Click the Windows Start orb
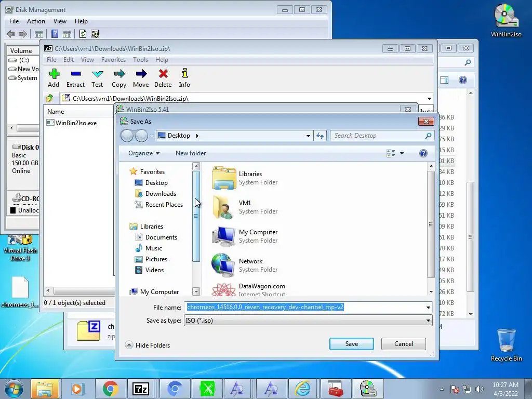The height and width of the screenshot is (399, 532). click(x=14, y=389)
